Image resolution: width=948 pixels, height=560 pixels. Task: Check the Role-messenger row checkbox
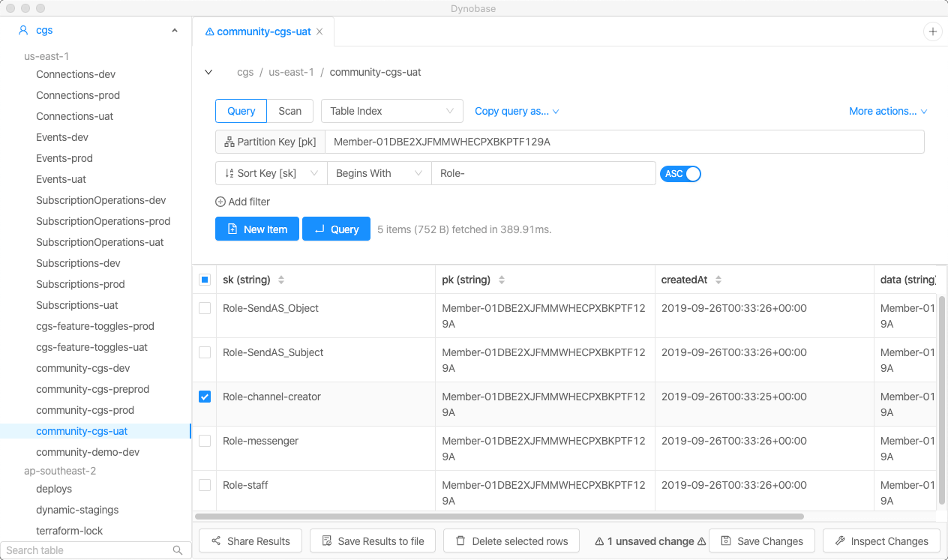coord(205,441)
